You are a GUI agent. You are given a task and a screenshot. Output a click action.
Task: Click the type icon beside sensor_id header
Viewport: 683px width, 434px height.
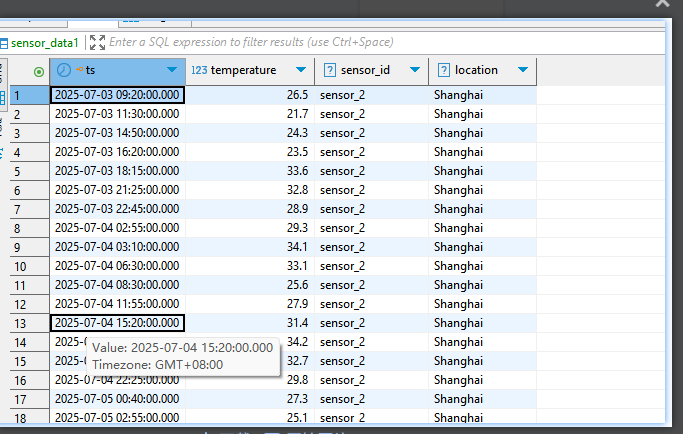327,70
